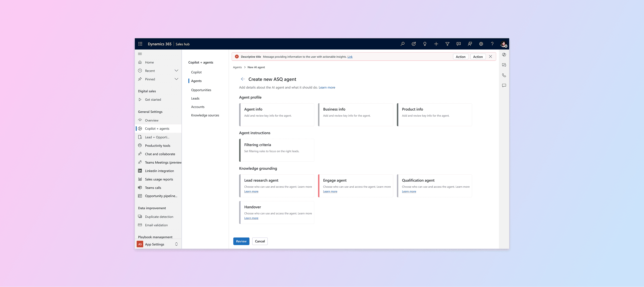This screenshot has width=644, height=287.
Task: Open the Engage agent card
Action: pyautogui.click(x=355, y=186)
